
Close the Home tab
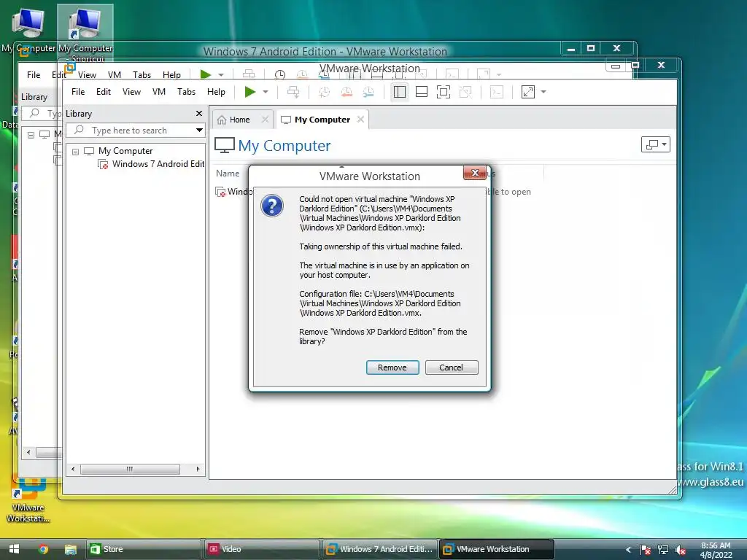(266, 120)
